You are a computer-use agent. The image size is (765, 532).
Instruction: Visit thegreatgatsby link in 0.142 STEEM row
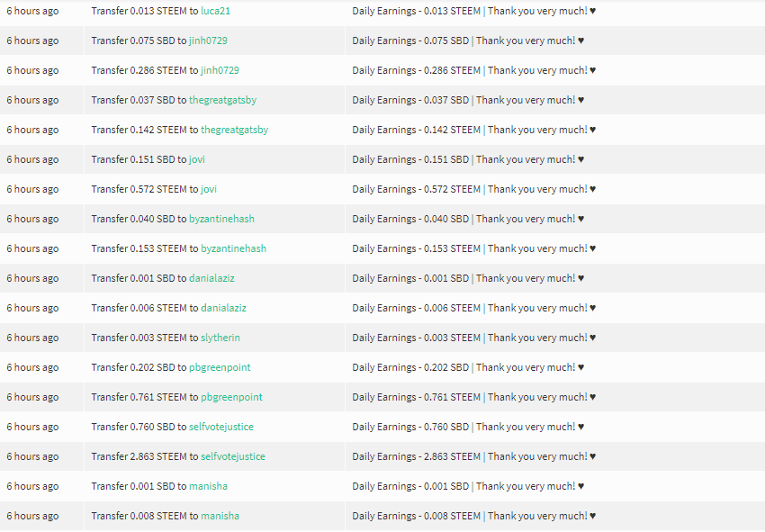[234, 130]
